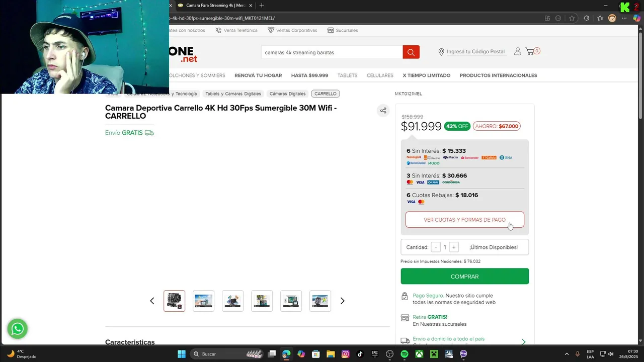The image size is (644, 362).
Task: Open Windows Start menu
Action: pyautogui.click(x=182, y=354)
